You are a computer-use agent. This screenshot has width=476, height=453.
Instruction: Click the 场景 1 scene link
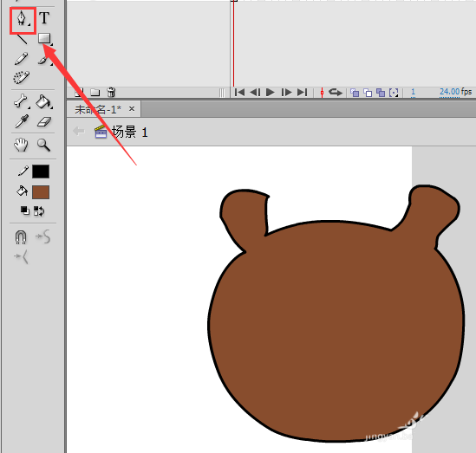(130, 133)
